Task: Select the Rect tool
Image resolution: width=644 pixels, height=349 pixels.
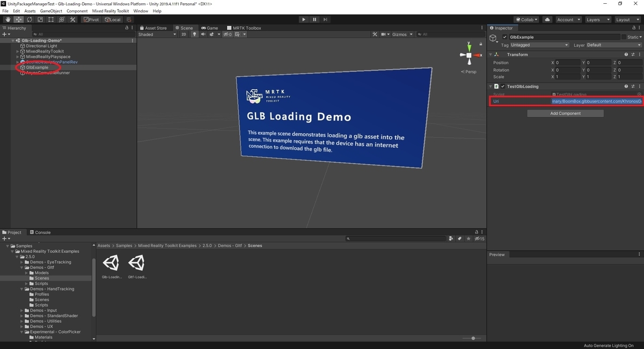Action: click(x=51, y=20)
